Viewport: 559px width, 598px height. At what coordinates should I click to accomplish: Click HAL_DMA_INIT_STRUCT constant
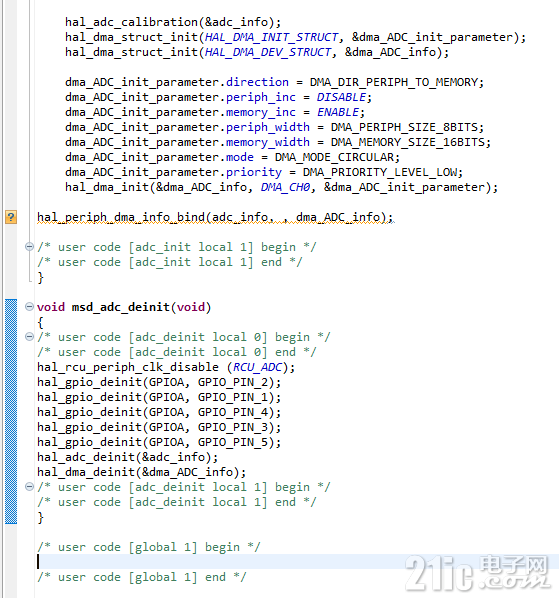pyautogui.click(x=271, y=37)
